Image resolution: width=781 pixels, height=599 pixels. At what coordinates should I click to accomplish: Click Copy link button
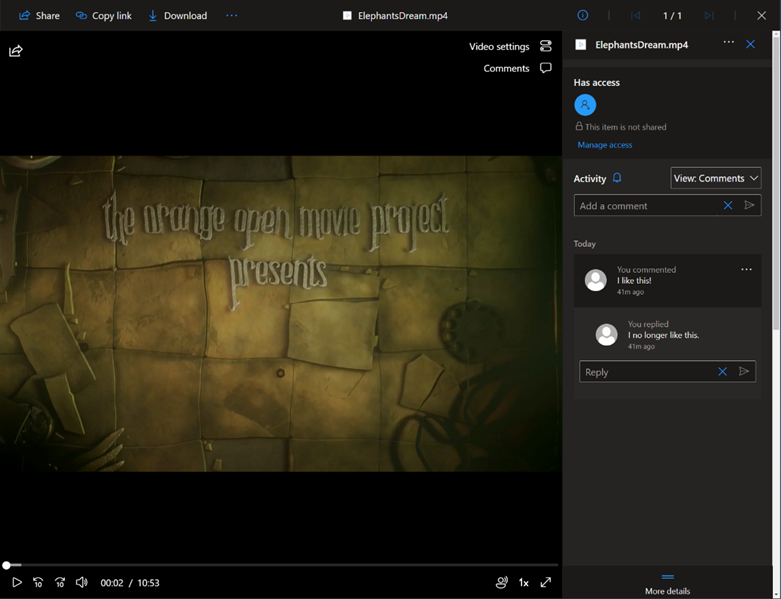pyautogui.click(x=104, y=15)
